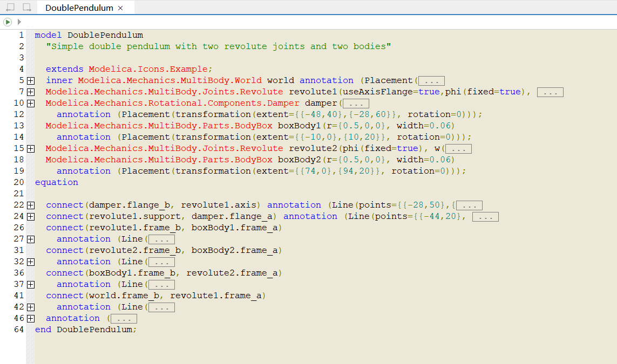The image size is (617, 364).
Task: Click 'damper.flange_b' in the connect on line 22
Action: (x=129, y=205)
